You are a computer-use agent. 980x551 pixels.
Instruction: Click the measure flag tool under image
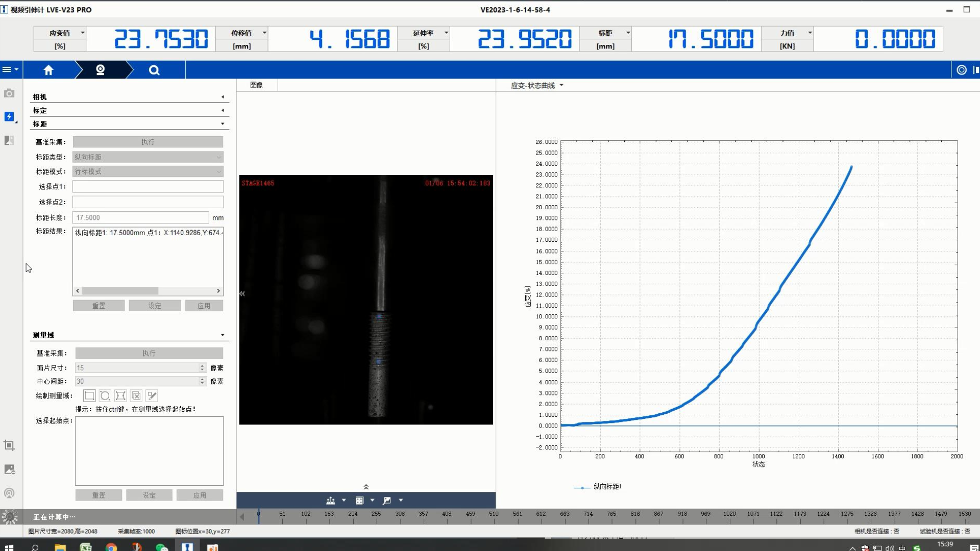[x=387, y=500]
